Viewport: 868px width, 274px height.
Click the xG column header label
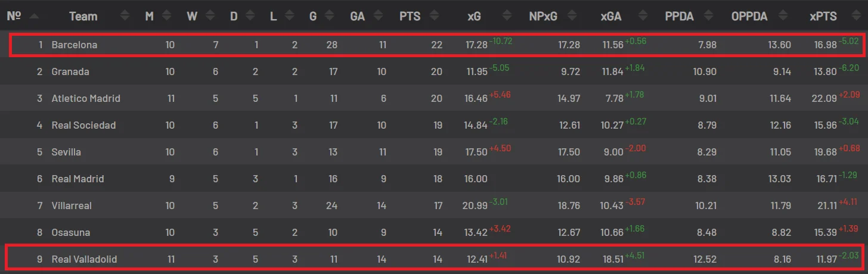point(474,16)
